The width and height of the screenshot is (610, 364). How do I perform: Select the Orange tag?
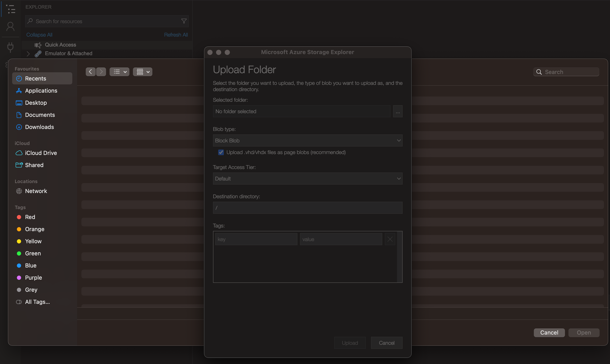pyautogui.click(x=42, y=229)
